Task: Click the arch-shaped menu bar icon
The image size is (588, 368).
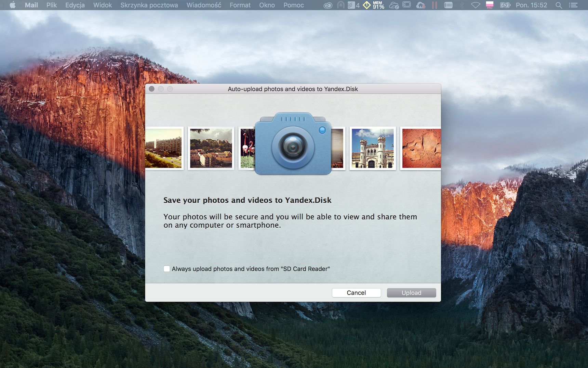Action: click(340, 5)
